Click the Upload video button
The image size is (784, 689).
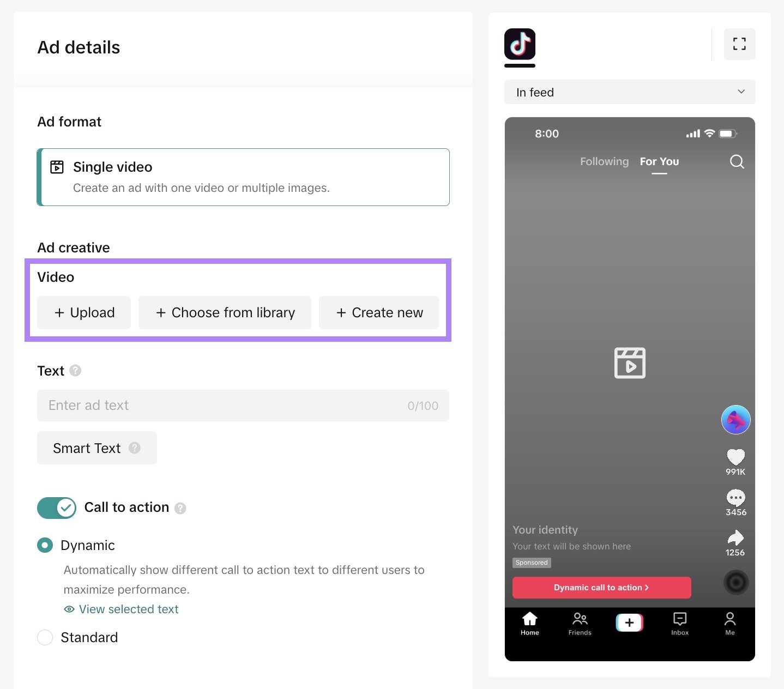tap(83, 312)
